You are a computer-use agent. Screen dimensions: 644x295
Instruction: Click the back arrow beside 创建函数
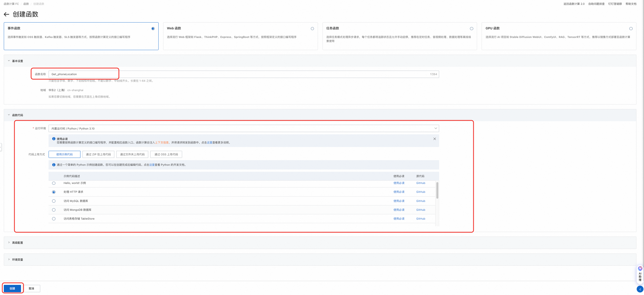pyautogui.click(x=7, y=14)
